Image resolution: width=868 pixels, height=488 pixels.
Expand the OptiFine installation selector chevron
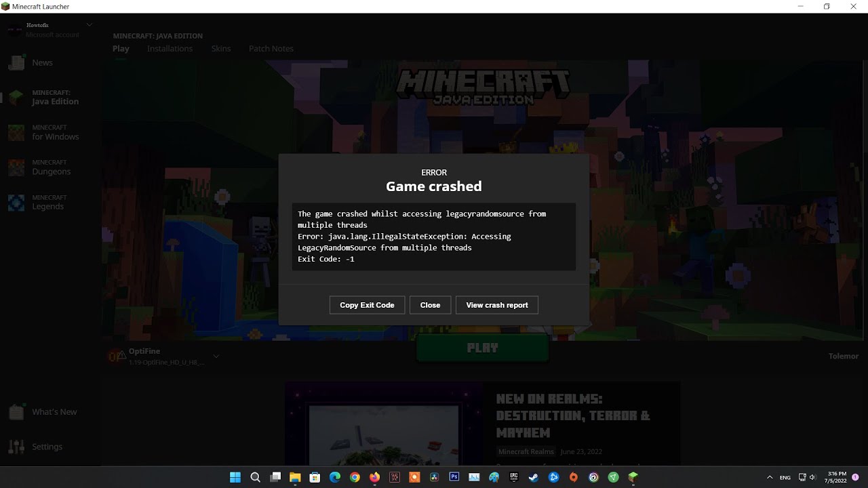click(216, 356)
